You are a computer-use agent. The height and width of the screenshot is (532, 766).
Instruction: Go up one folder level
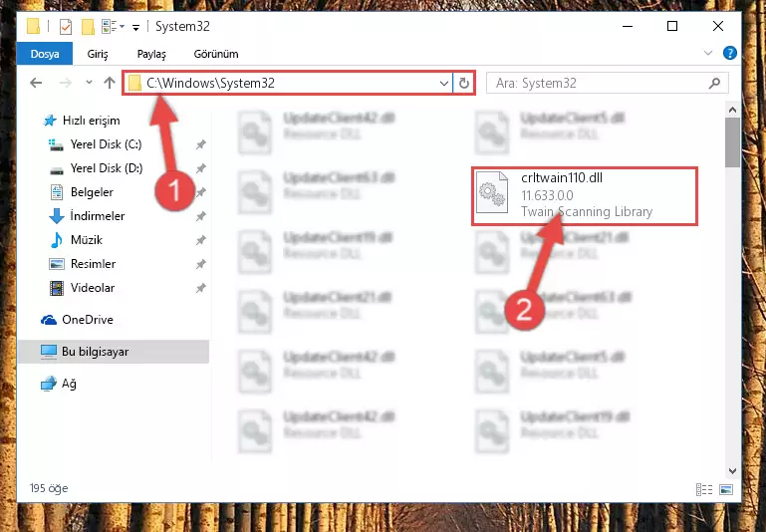110,83
